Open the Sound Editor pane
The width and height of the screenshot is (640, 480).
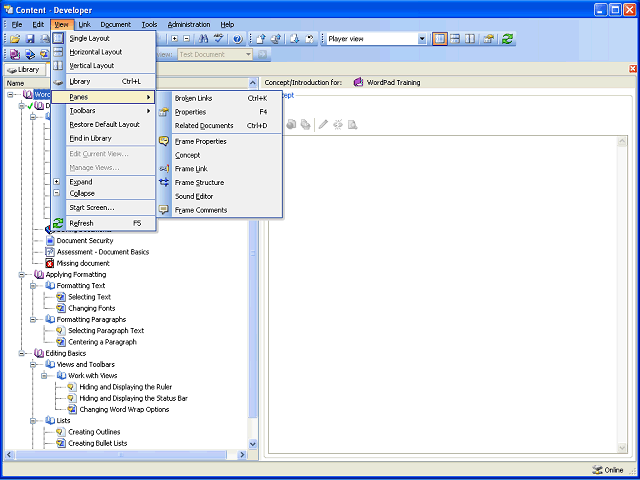220,196
